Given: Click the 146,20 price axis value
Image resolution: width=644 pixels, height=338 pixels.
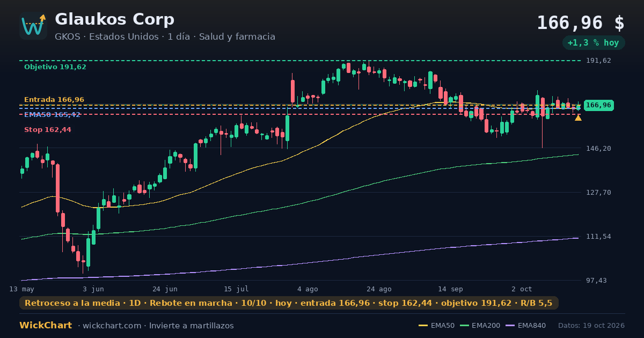Looking at the screenshot, I should [x=598, y=148].
